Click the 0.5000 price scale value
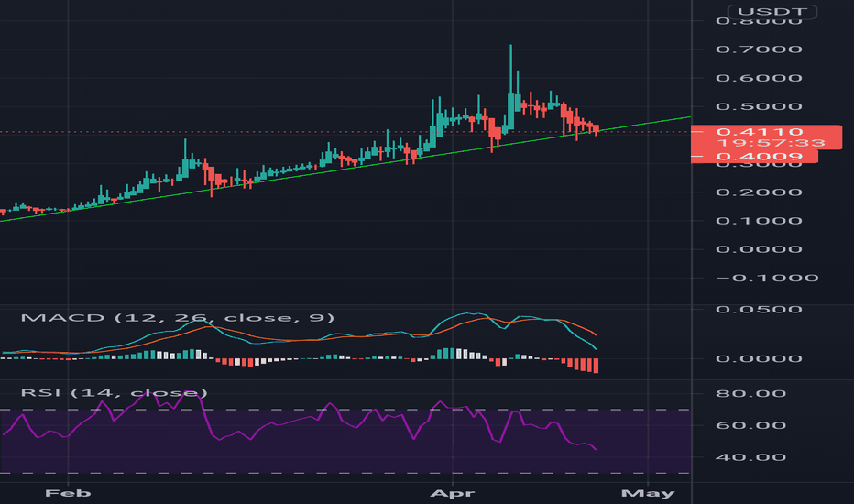Image resolution: width=854 pixels, height=504 pixels. coord(760,106)
